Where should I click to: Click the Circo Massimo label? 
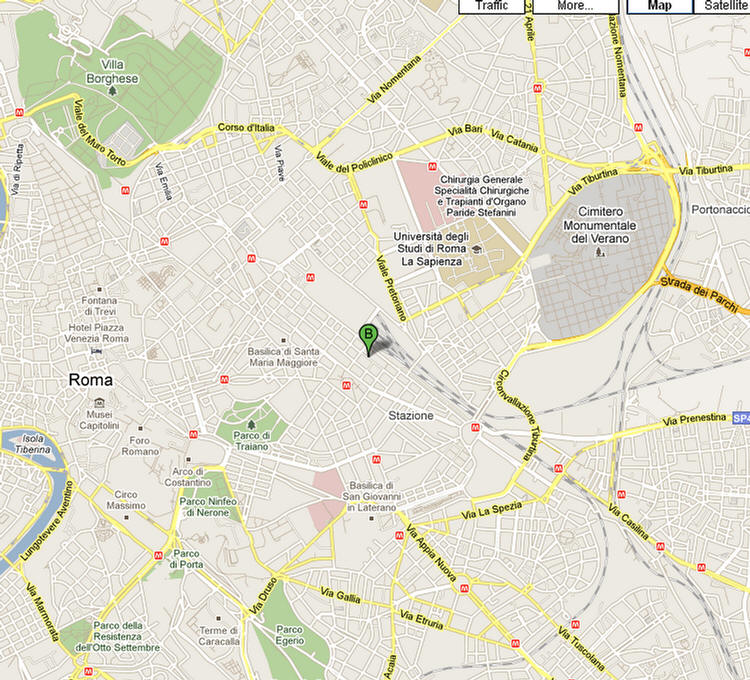[126, 500]
